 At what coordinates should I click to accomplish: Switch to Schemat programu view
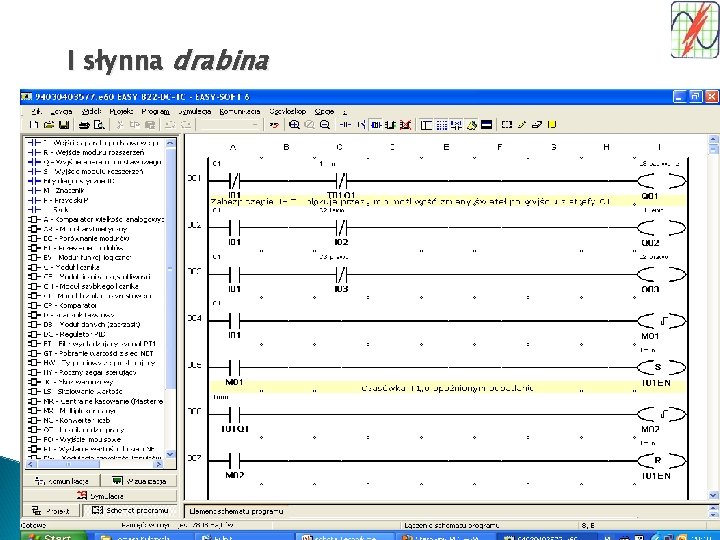(129, 511)
